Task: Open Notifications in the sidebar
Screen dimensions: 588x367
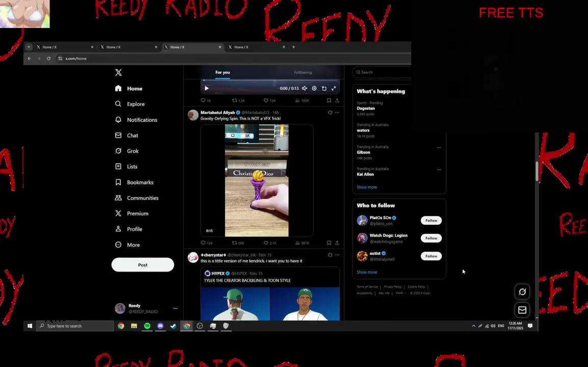Action: pyautogui.click(x=136, y=120)
